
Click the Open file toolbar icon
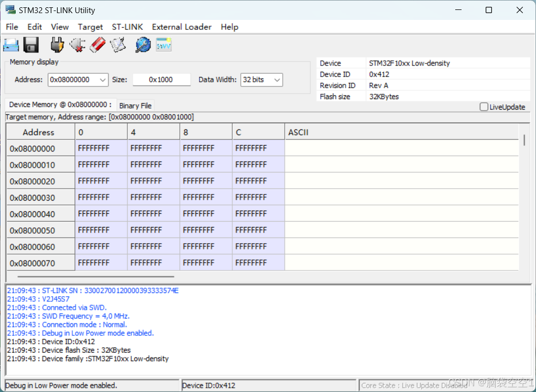click(x=11, y=45)
